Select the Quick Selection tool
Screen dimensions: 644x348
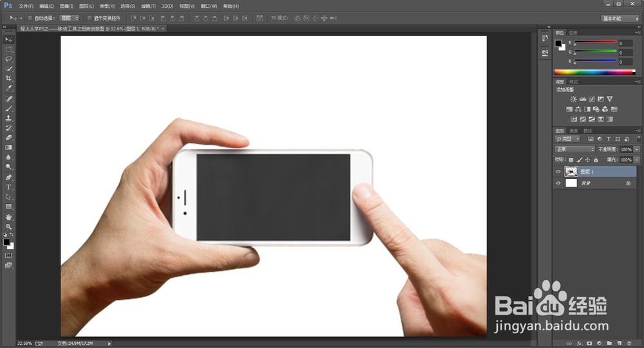tap(8, 69)
